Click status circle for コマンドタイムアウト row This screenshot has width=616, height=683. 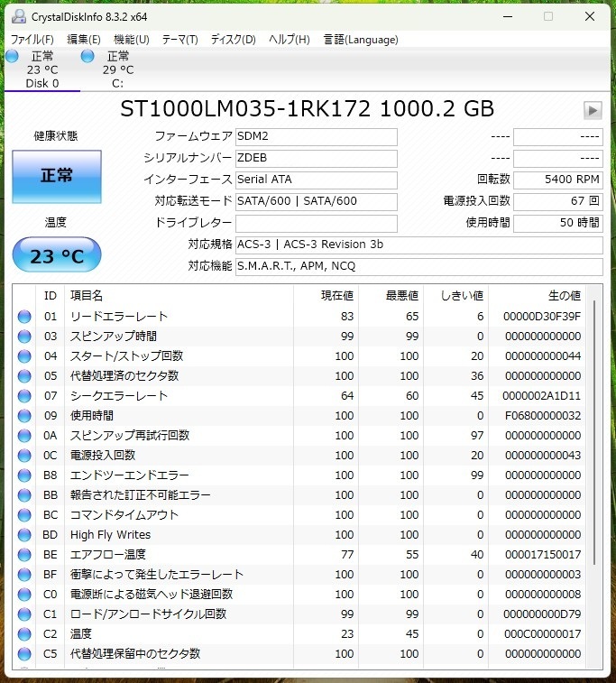pyautogui.click(x=24, y=515)
